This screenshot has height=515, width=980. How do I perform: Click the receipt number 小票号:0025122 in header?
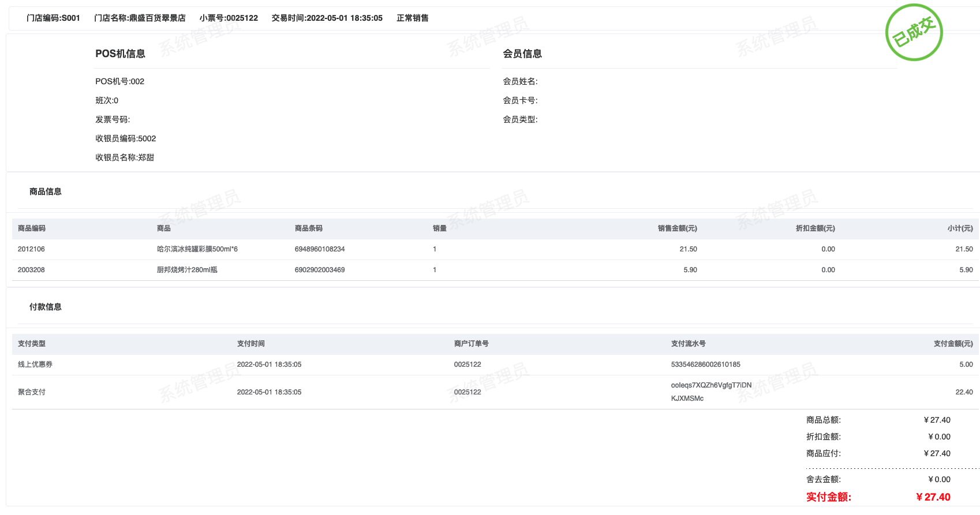(x=229, y=18)
